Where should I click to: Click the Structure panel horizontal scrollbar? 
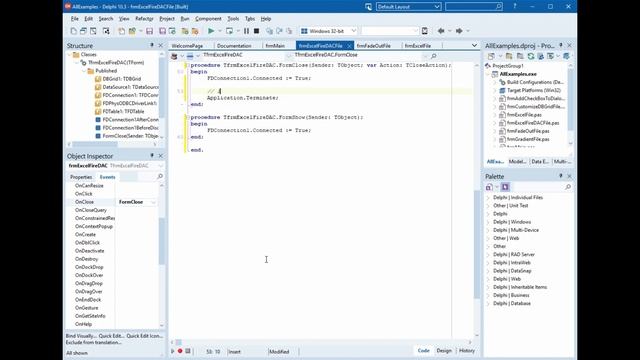[95, 144]
